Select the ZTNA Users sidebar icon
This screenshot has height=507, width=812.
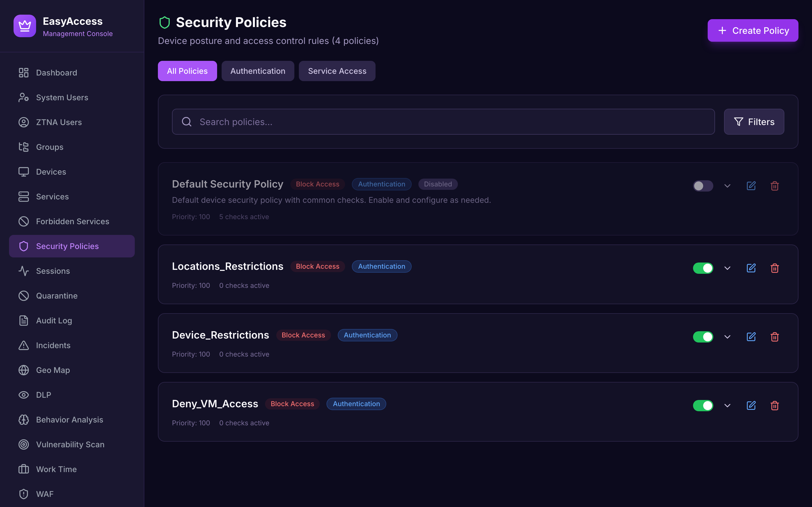(x=23, y=122)
